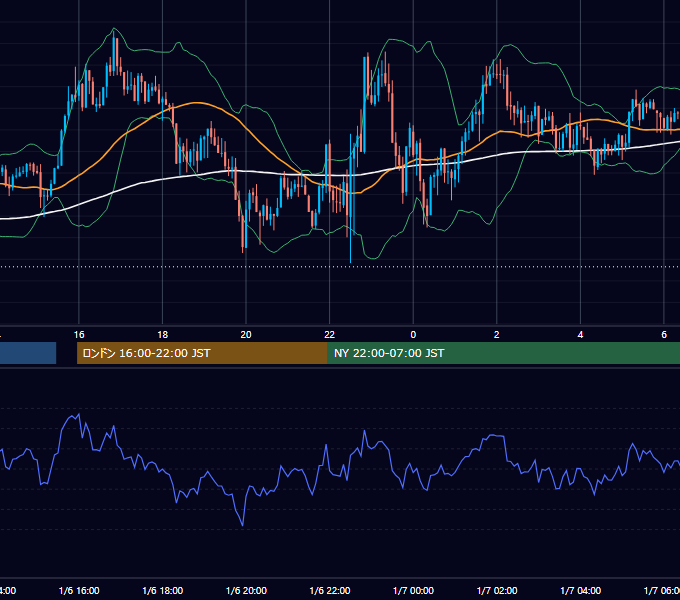The height and width of the screenshot is (600, 680).
Task: Click the 16 hour label on price chart axis
Action: tap(79, 335)
